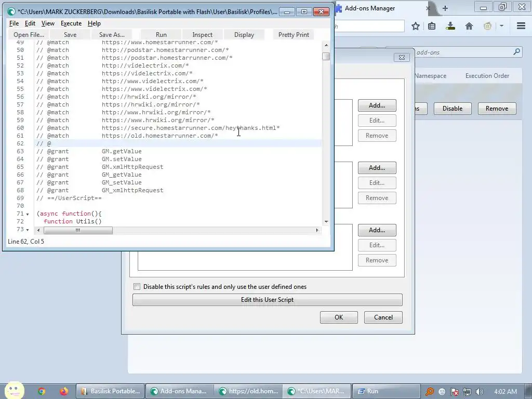Open the File menu

tap(14, 23)
